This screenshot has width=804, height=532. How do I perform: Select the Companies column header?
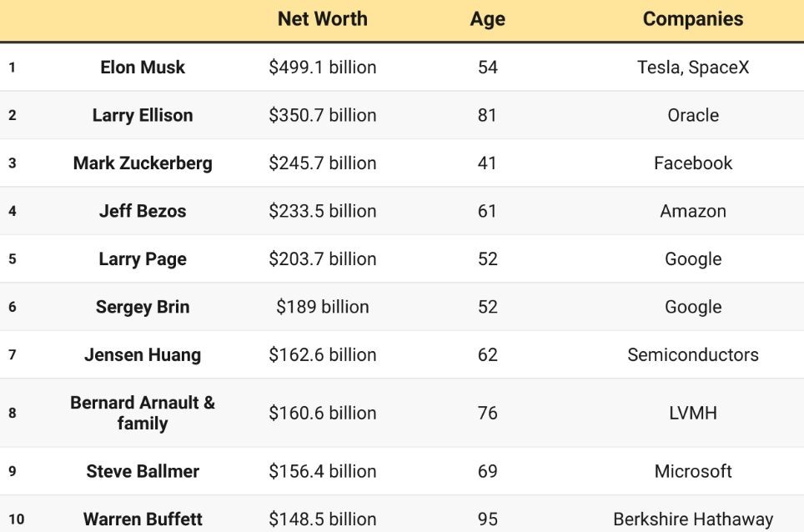pos(692,19)
